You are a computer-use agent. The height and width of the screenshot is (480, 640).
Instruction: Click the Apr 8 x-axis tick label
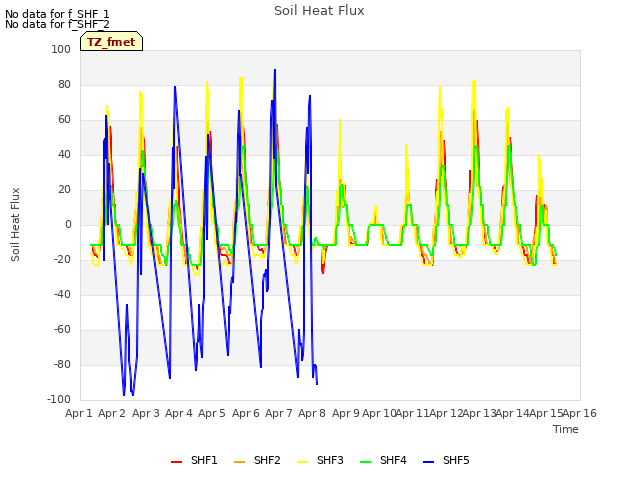click(312, 413)
